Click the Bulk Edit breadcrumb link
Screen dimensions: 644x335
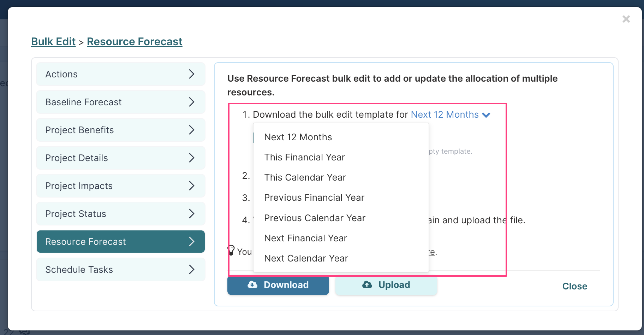tap(53, 42)
